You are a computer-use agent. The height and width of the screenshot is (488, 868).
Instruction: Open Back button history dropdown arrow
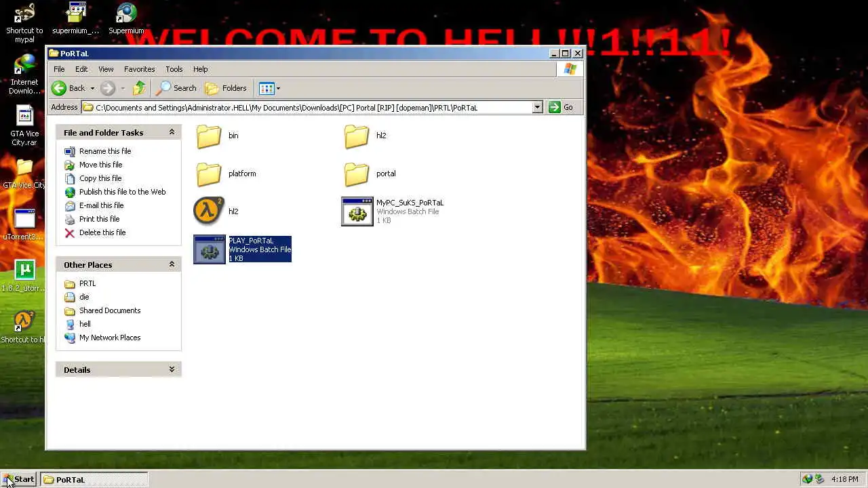click(x=92, y=88)
